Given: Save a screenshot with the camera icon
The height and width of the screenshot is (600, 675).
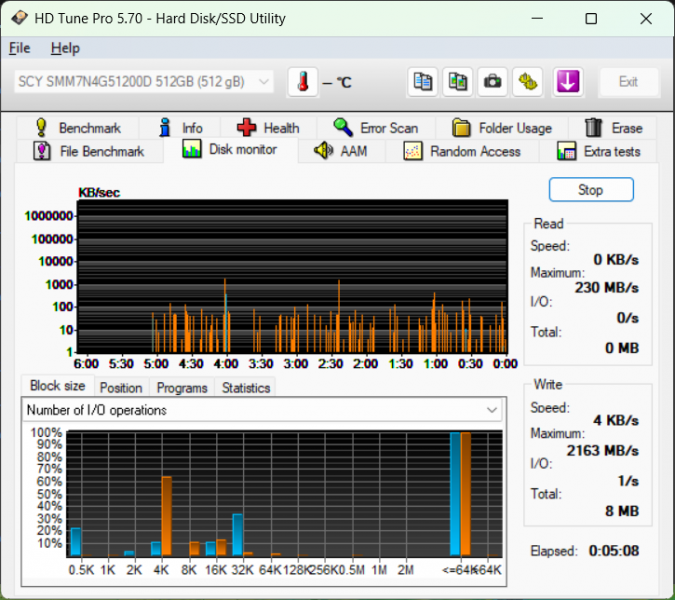Looking at the screenshot, I should pyautogui.click(x=492, y=81).
